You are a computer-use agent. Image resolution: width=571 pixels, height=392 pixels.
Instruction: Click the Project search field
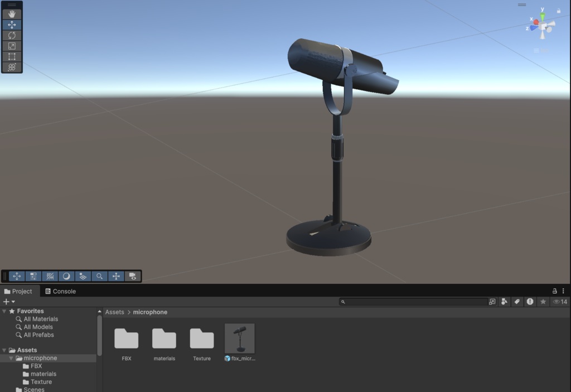pos(413,302)
